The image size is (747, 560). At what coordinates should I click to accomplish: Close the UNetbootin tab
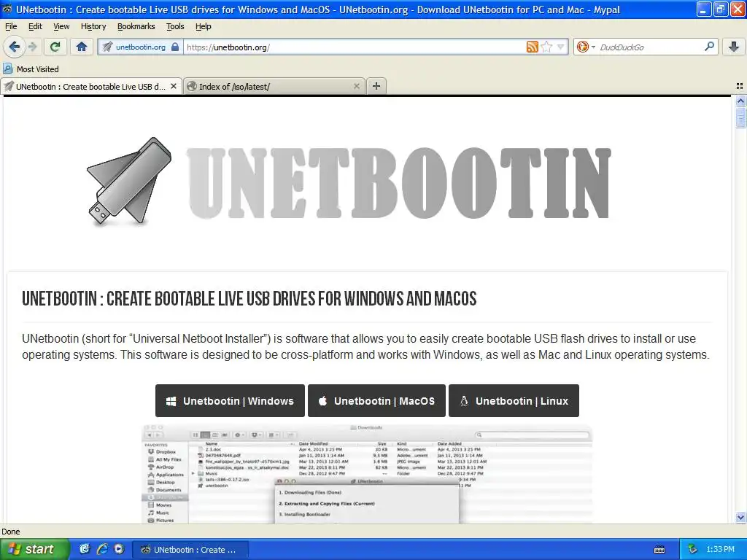[x=174, y=86]
